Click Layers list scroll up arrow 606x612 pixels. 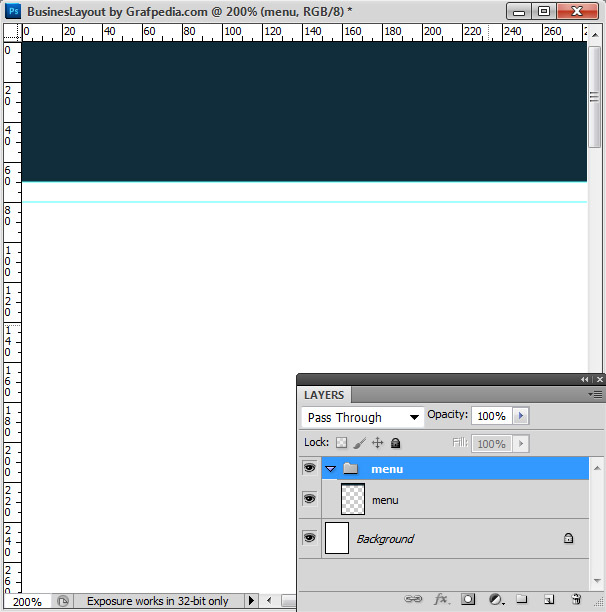point(597,468)
